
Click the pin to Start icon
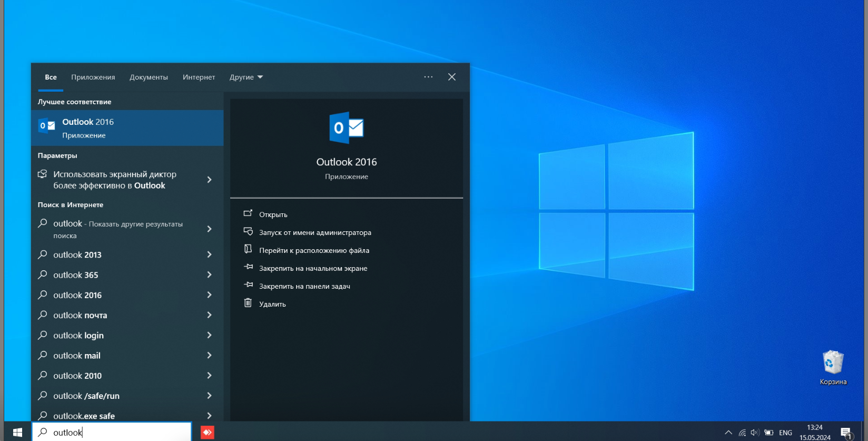point(248,267)
